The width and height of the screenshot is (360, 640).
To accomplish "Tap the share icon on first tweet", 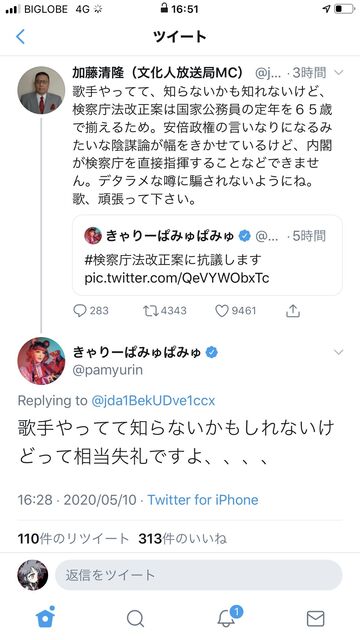I will (x=293, y=311).
